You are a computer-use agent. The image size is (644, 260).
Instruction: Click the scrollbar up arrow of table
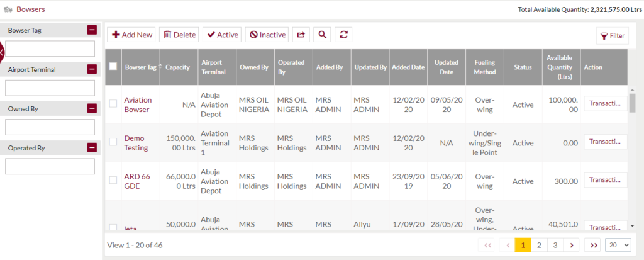633,89
